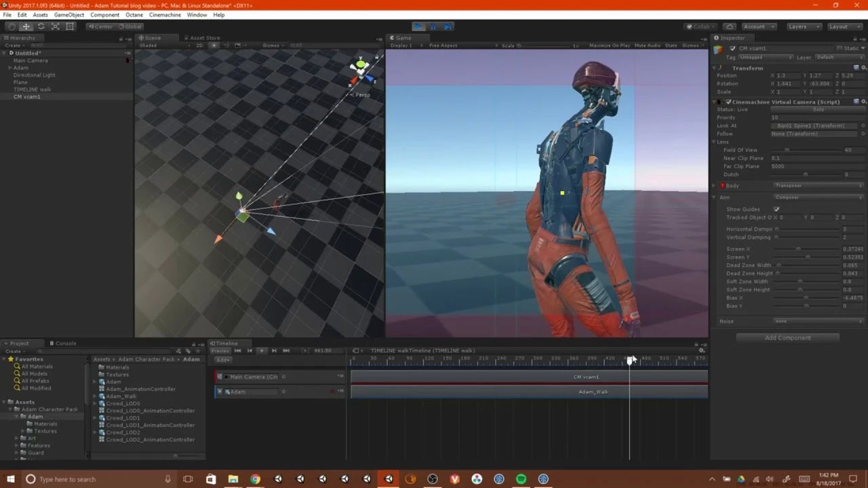868x488 pixels.
Task: Open Windows Start menu
Action: pos(11,479)
